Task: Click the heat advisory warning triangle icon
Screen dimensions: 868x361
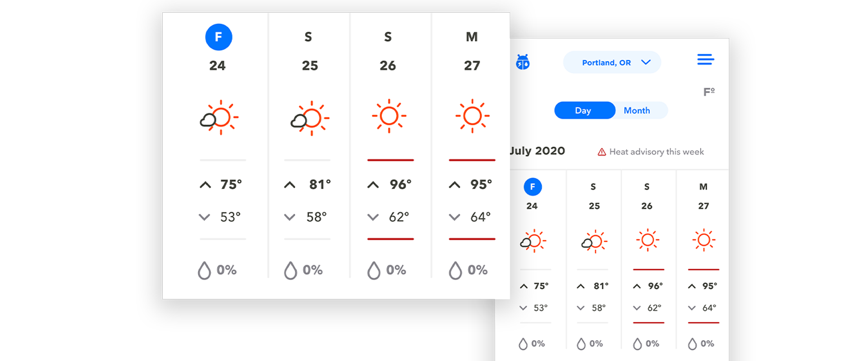Action: coord(602,152)
